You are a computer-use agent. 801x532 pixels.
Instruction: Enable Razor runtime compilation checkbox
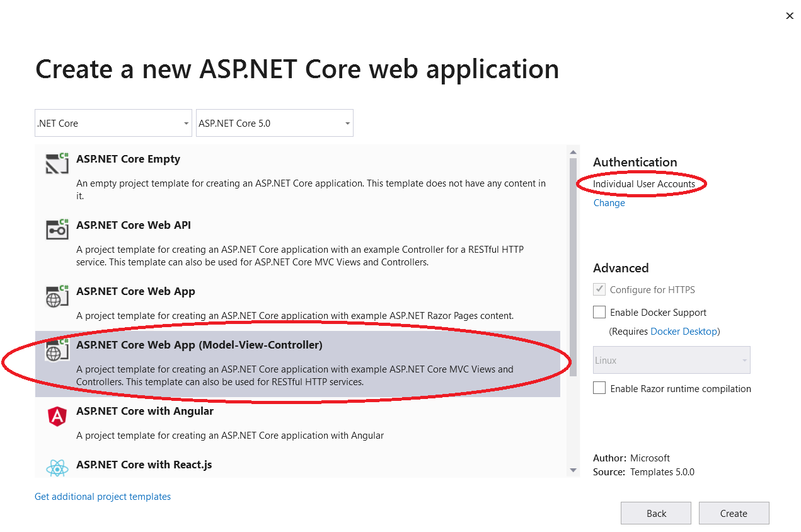click(x=599, y=388)
